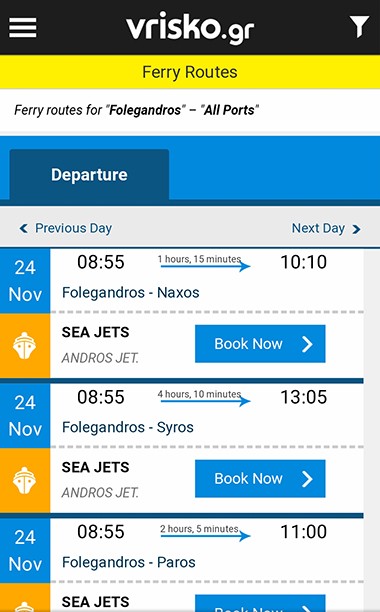380x612 pixels.
Task: Open the filter funnel icon
Action: click(359, 27)
